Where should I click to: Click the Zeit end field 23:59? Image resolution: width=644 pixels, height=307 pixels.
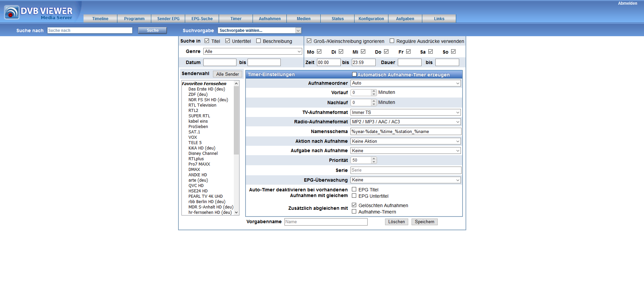click(364, 62)
